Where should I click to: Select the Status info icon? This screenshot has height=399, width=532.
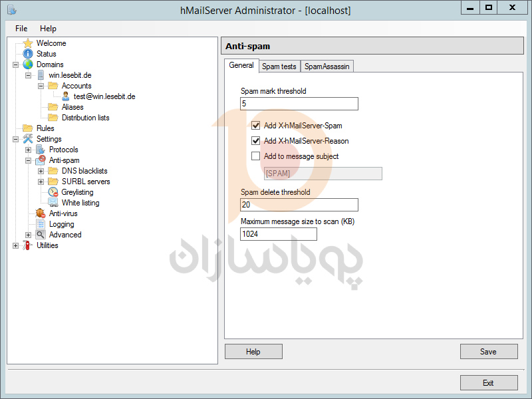click(28, 54)
